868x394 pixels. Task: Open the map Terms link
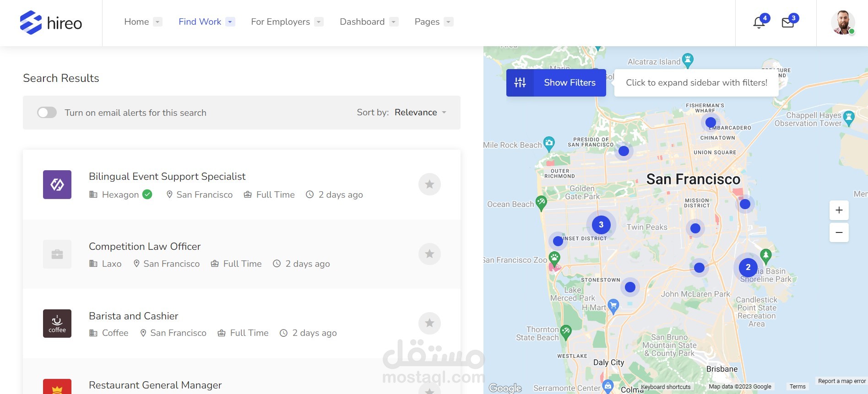click(x=797, y=387)
